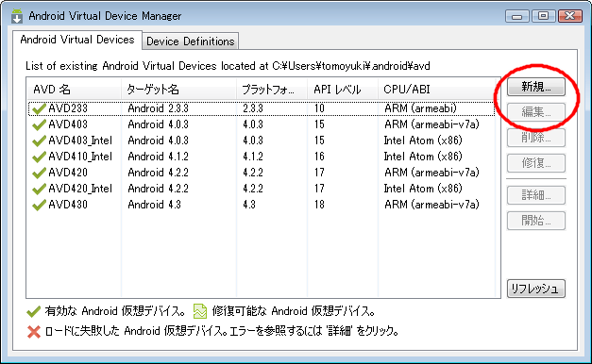Viewport: 592px width, 364px height.
Task: Select the AVD420_Intel device name
Action: pos(80,189)
